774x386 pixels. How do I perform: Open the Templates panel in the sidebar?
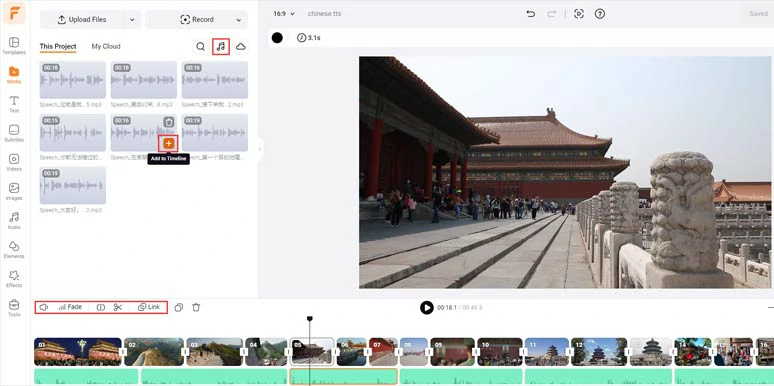pyautogui.click(x=14, y=45)
